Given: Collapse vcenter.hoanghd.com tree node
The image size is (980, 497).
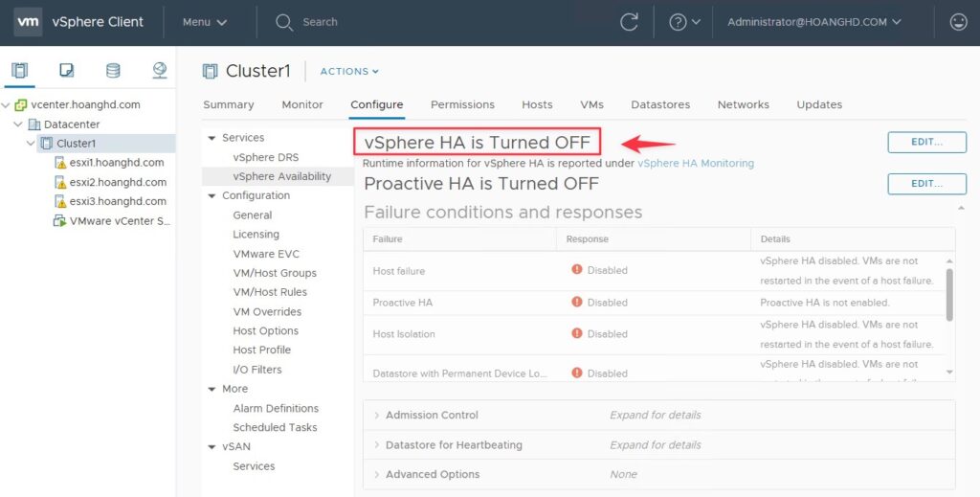Looking at the screenshot, I should (6, 105).
